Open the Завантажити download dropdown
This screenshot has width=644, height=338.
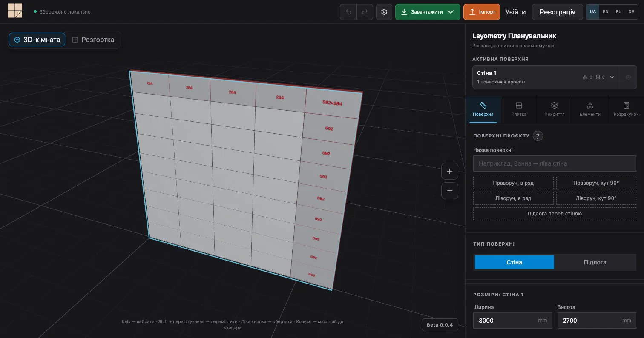[428, 12]
